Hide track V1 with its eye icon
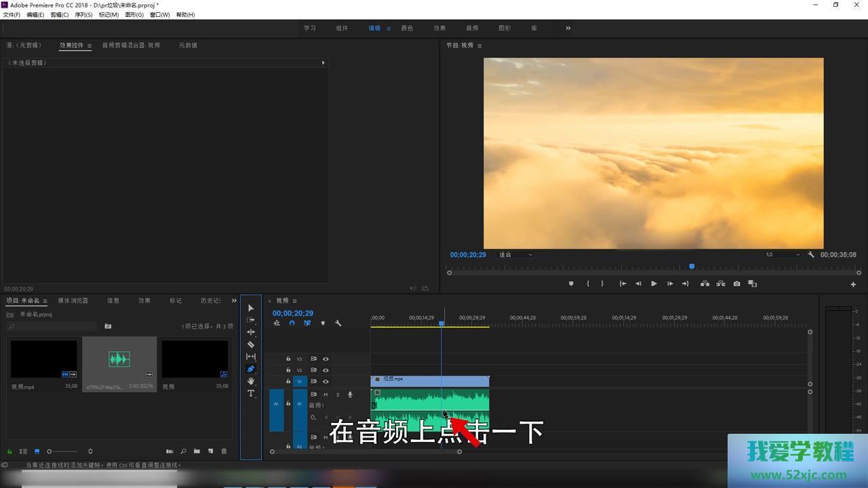Image resolution: width=868 pixels, height=488 pixels. point(325,382)
